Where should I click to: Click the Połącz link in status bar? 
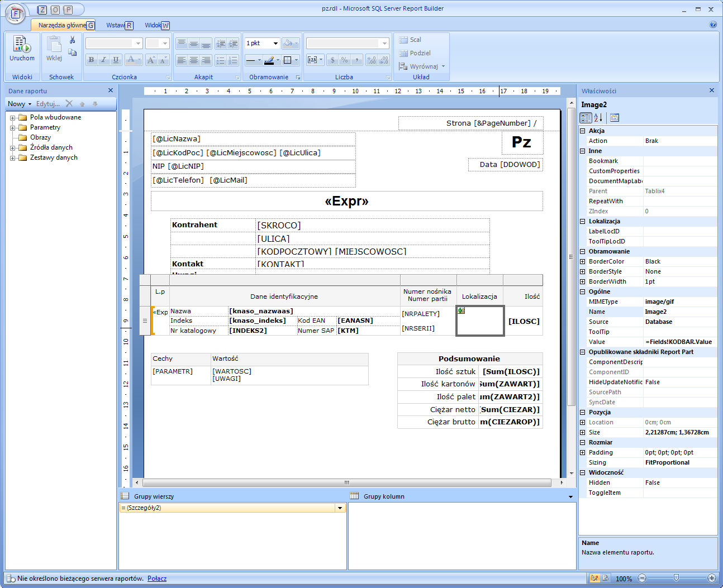pos(157,579)
